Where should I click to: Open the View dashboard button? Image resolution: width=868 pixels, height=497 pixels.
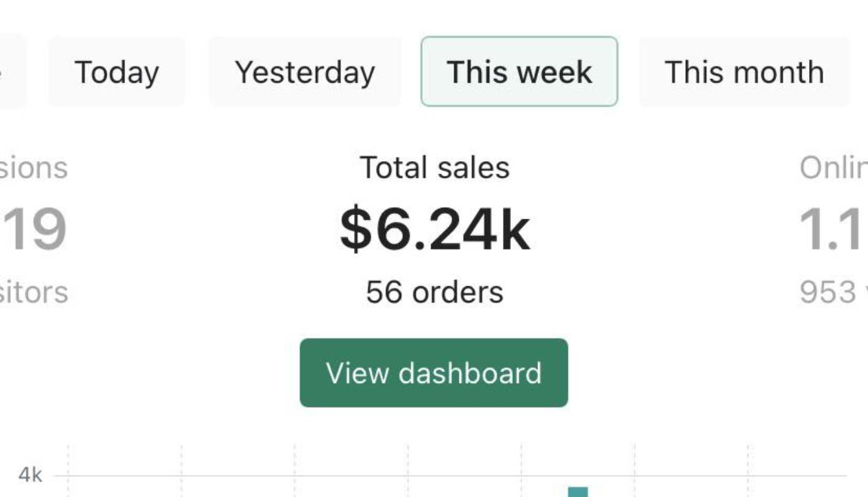(434, 373)
